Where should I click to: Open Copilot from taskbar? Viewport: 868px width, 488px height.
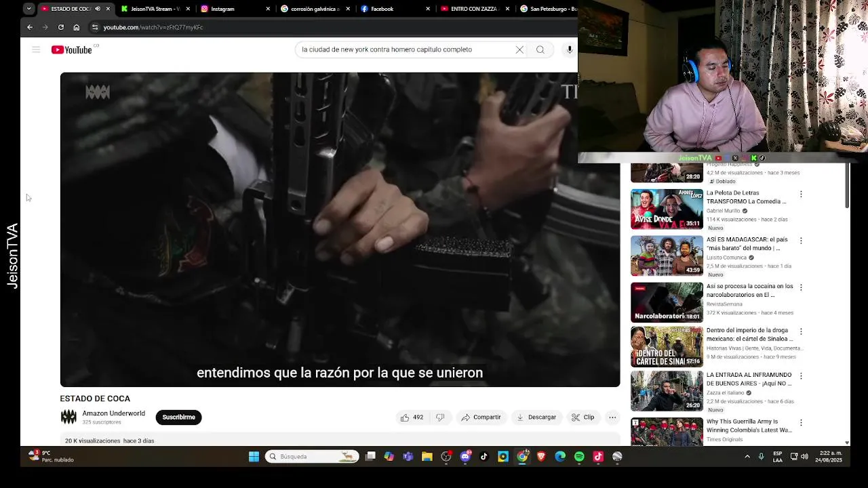[x=389, y=457]
